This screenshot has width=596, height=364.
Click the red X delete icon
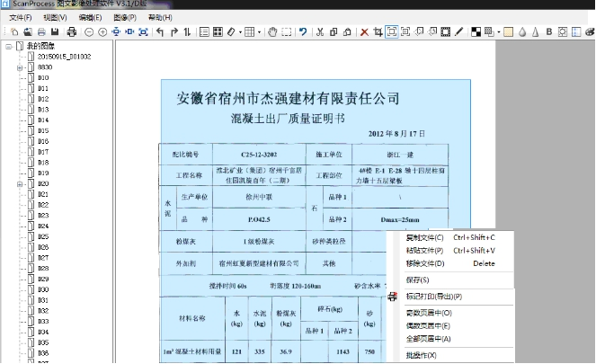click(364, 32)
